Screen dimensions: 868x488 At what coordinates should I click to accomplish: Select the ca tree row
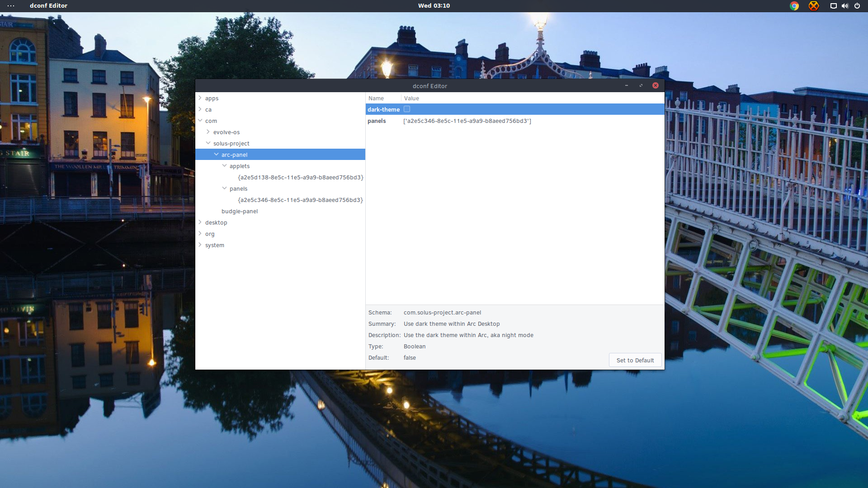point(280,109)
